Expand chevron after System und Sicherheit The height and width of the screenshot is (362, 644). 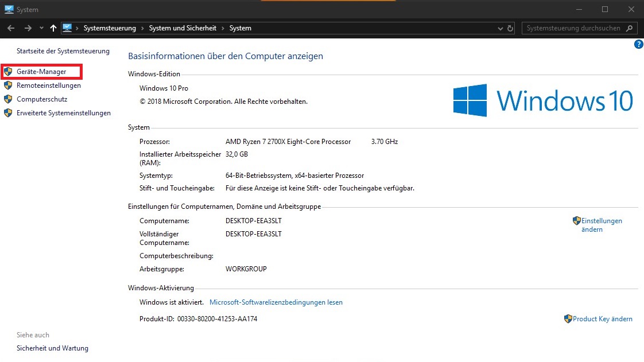point(223,28)
